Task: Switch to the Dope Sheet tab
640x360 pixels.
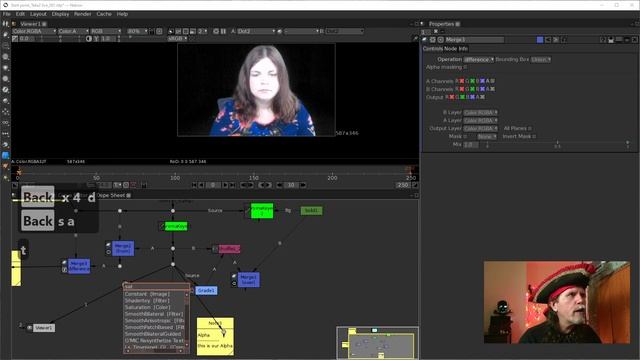Action: pos(111,196)
